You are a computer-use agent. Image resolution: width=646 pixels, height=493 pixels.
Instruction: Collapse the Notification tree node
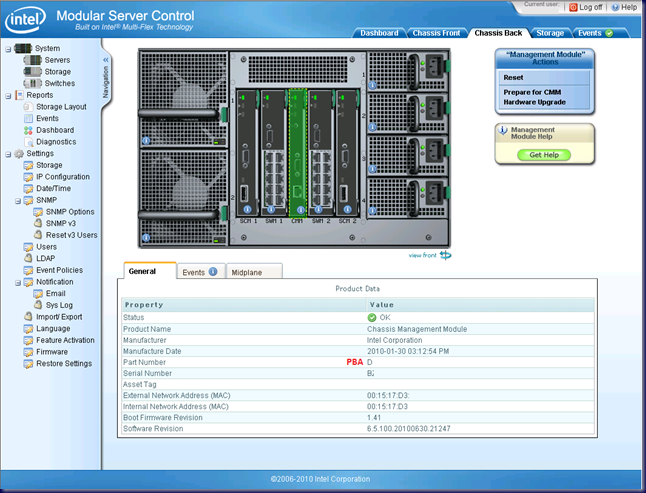pos(18,282)
